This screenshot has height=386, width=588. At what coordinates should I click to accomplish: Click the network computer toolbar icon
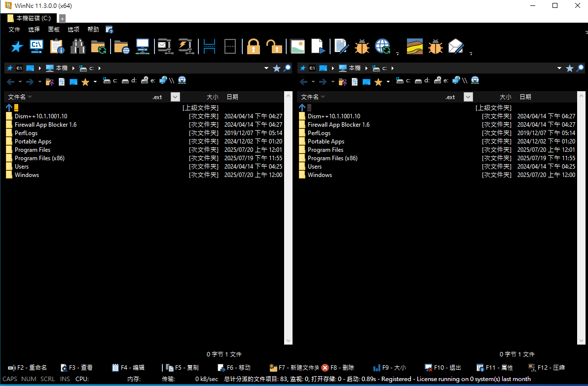point(143,46)
